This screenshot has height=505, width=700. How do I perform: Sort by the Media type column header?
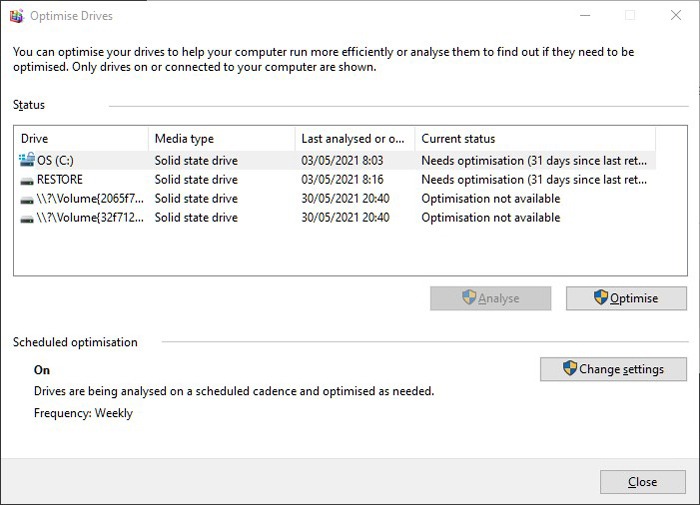(x=222, y=139)
